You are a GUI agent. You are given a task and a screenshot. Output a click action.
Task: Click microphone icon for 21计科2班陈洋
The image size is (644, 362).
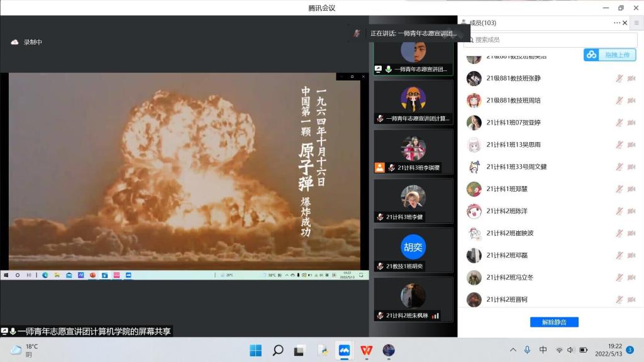click(619, 211)
